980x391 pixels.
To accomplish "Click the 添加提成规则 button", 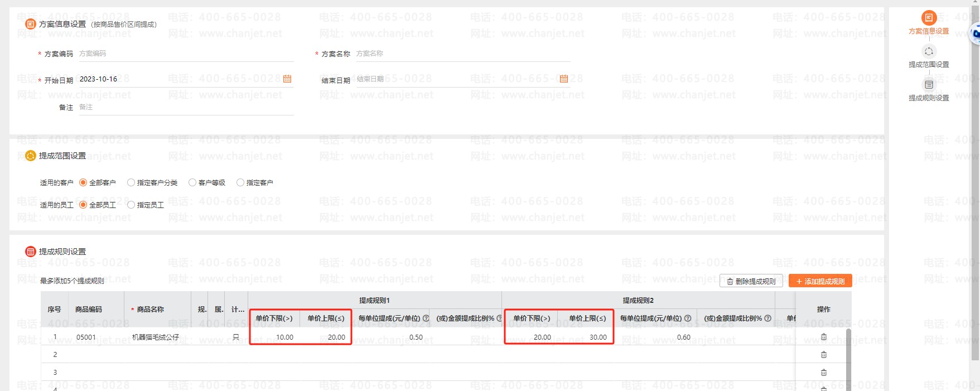I will pyautogui.click(x=820, y=281).
